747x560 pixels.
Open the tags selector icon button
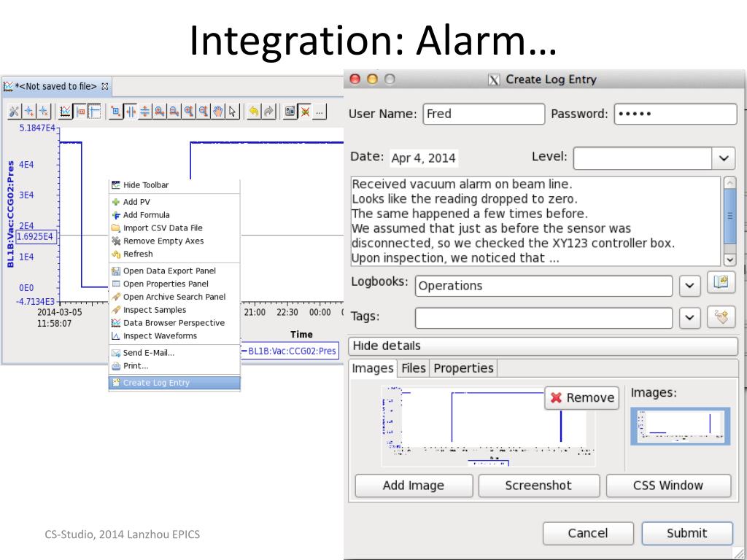tap(721, 316)
